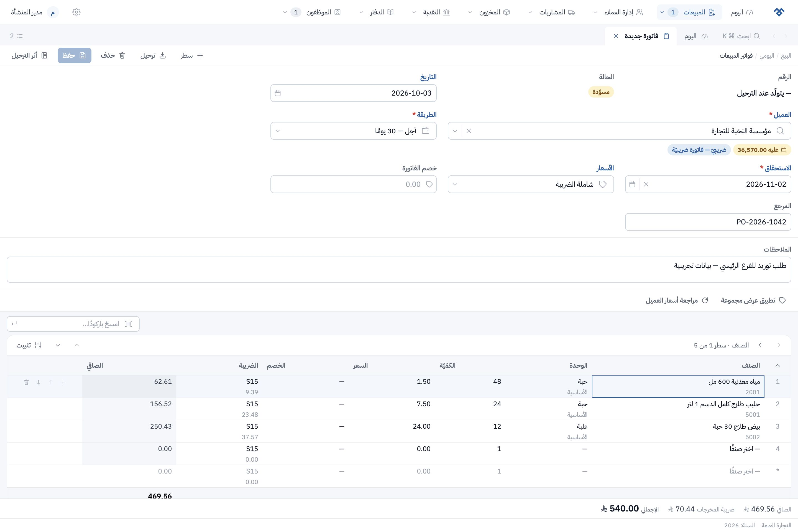Click the حفظ save button
798x532 pixels.
[74, 55]
